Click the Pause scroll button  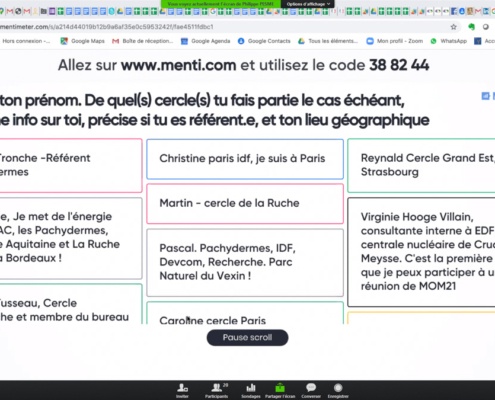click(x=247, y=337)
